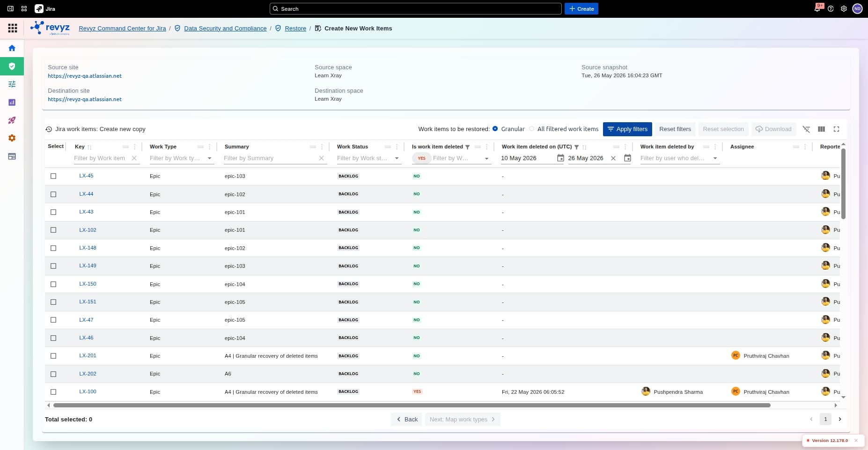This screenshot has height=450, width=868.
Task: Open end date calendar picker icon
Action: (x=628, y=158)
